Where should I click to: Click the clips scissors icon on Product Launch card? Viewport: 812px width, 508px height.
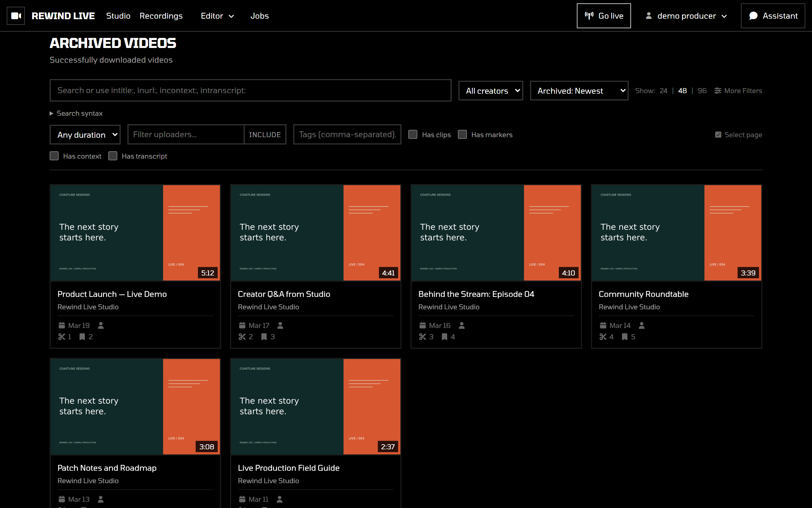(61, 337)
